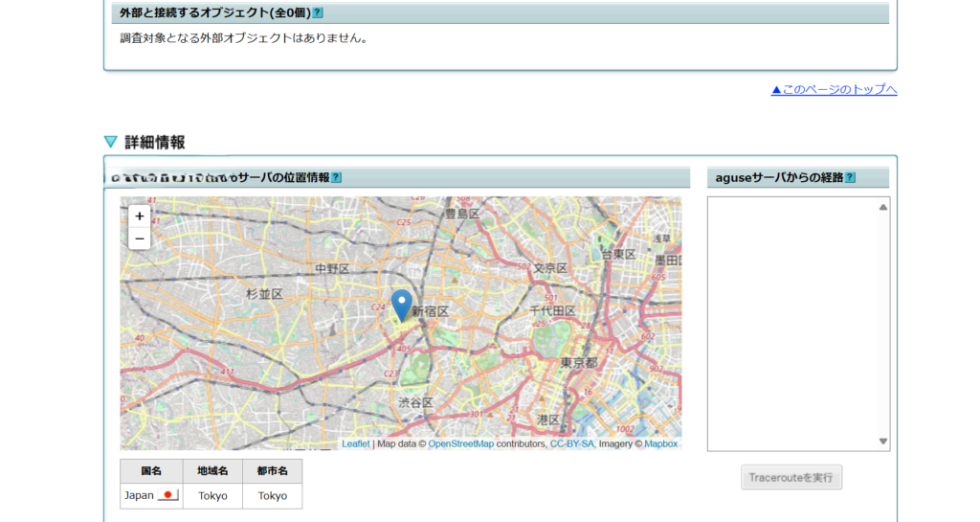This screenshot has height=522, width=980.
Task: Click the 港区 label on the map
Action: click(x=548, y=420)
